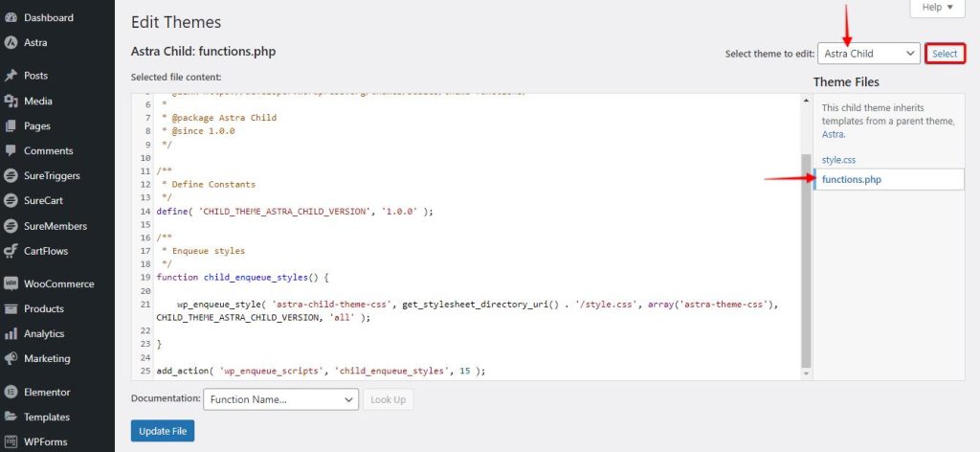Click the Templates folder icon
Image resolution: width=980 pixels, height=452 pixels.
(11, 417)
